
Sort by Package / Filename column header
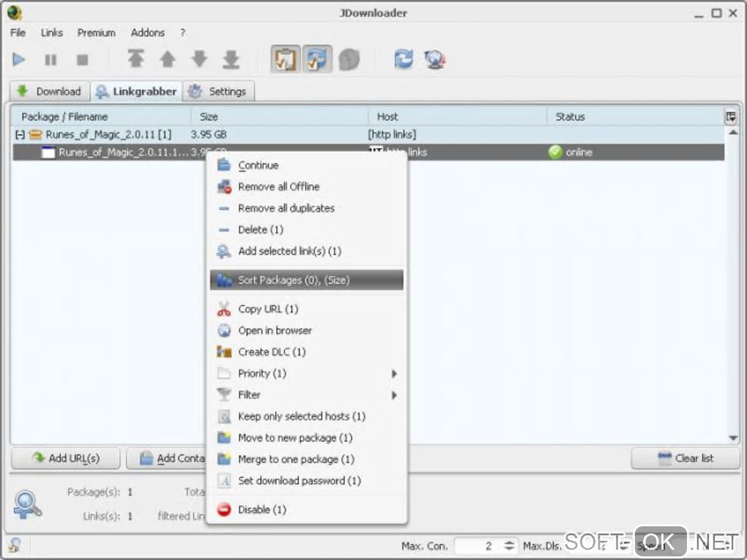(101, 116)
